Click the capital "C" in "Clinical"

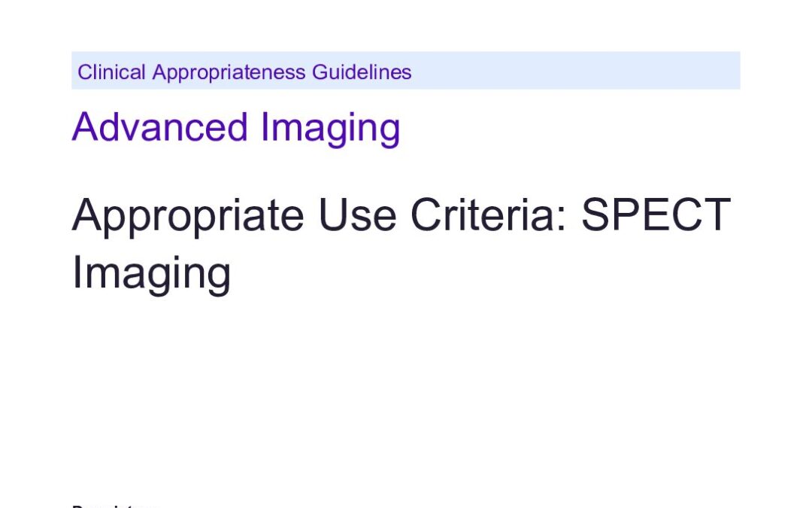click(x=84, y=72)
